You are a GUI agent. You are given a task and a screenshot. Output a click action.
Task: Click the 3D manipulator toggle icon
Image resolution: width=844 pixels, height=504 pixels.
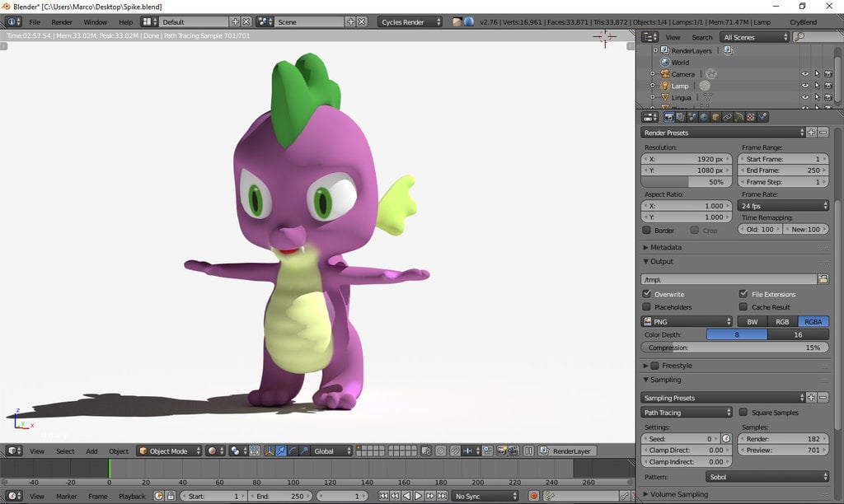[270, 450]
